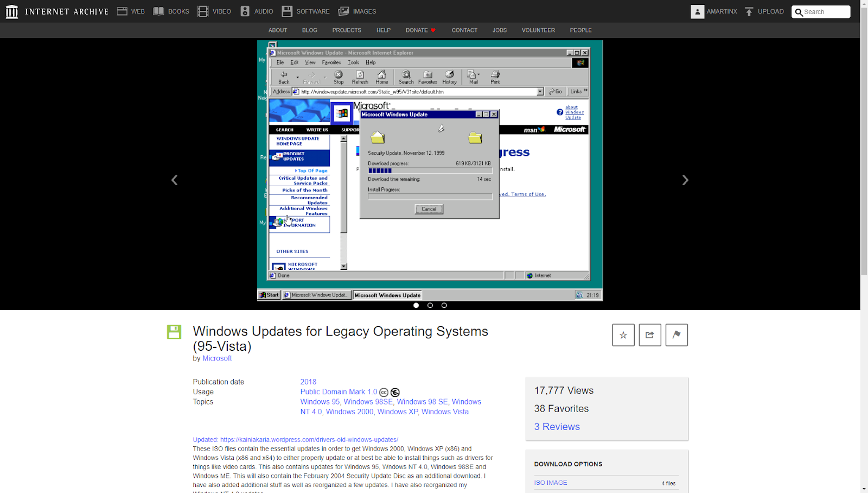Click the '38 Favorites' text
Screen dimensions: 868x493
coord(561,409)
